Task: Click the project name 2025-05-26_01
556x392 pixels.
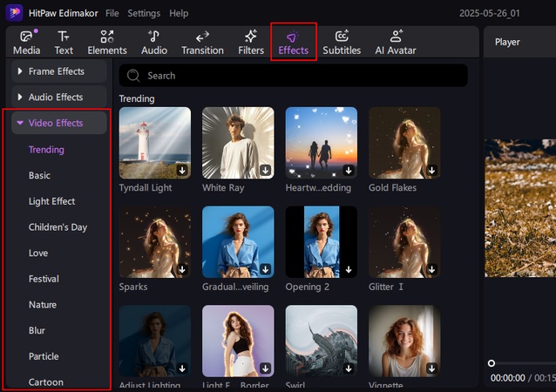Action: pyautogui.click(x=490, y=13)
